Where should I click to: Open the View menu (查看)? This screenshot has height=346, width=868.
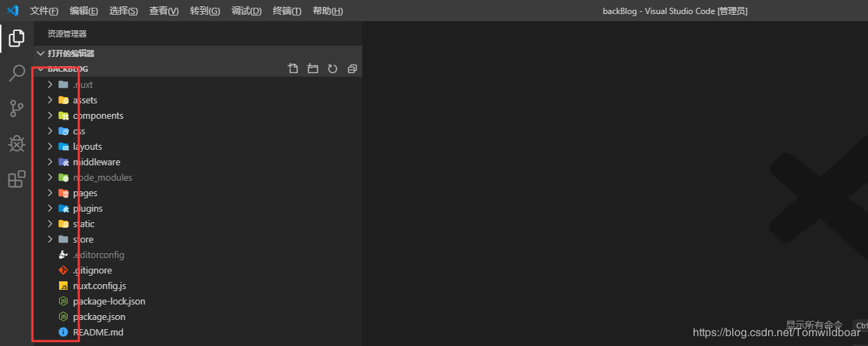pos(164,11)
